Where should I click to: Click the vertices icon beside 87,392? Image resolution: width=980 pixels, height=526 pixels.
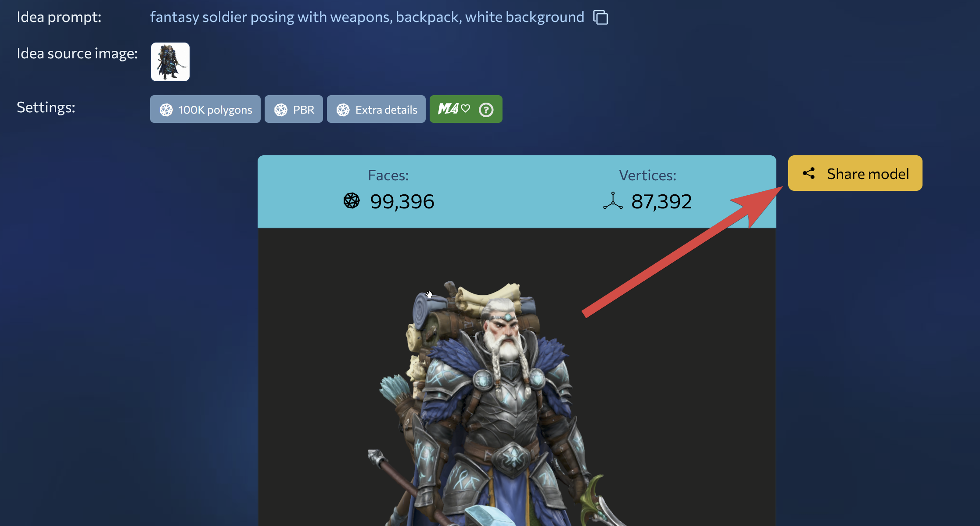[613, 201]
